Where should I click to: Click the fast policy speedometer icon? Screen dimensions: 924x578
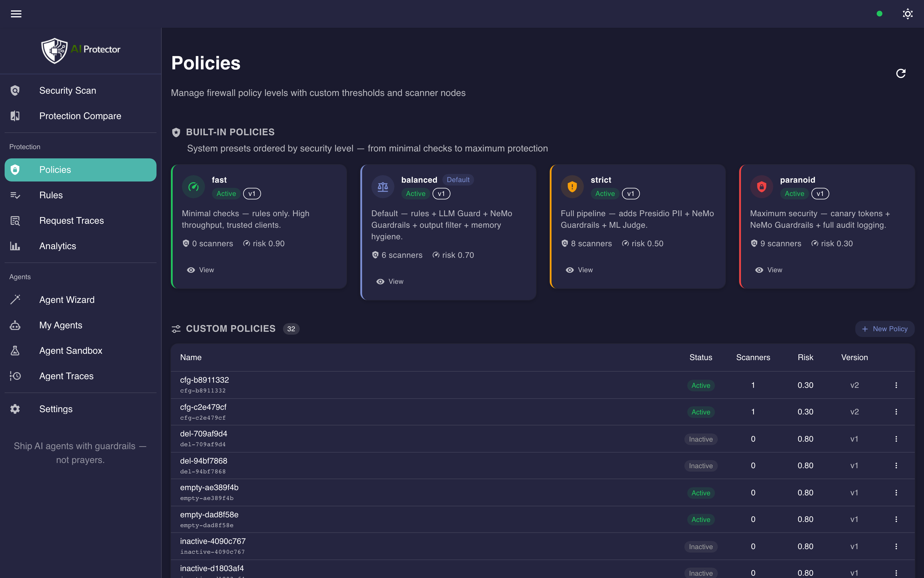(193, 187)
